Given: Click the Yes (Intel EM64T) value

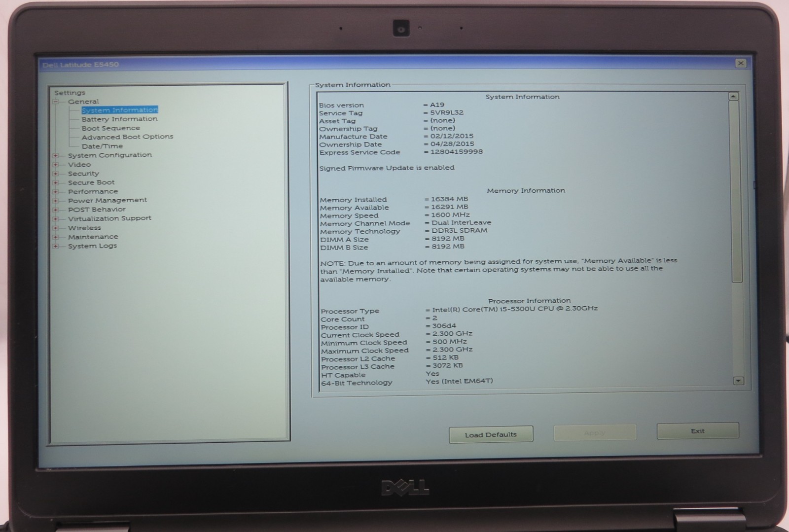Looking at the screenshot, I should (x=459, y=381).
